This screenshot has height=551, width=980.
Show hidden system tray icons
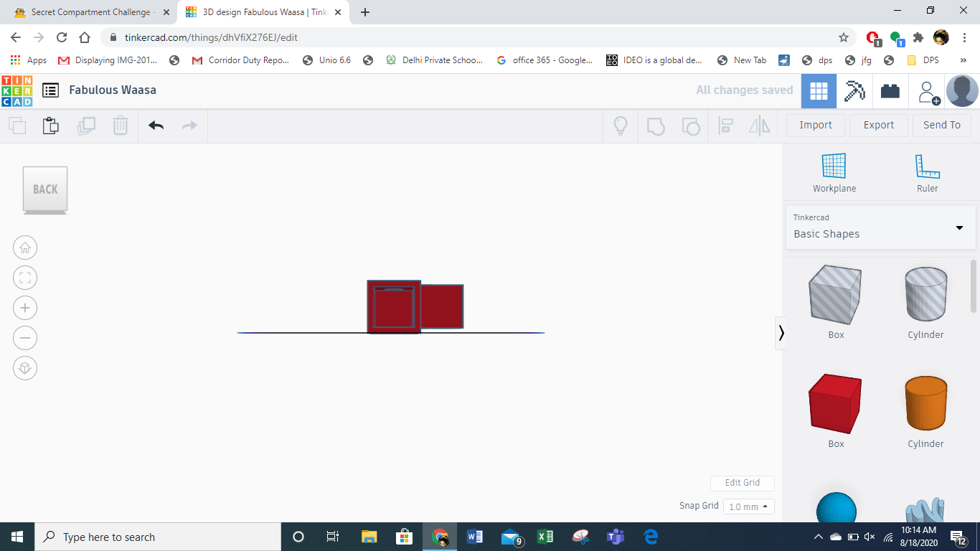(x=819, y=537)
